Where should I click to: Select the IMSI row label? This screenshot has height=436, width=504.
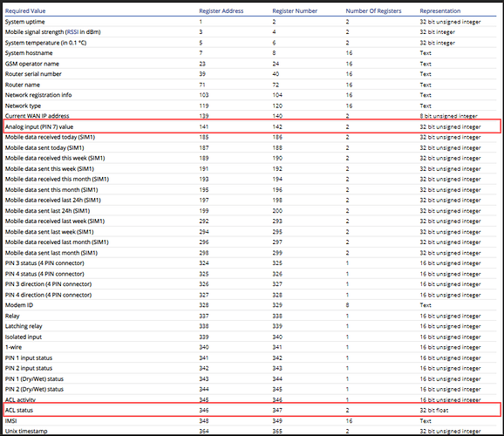pos(10,421)
